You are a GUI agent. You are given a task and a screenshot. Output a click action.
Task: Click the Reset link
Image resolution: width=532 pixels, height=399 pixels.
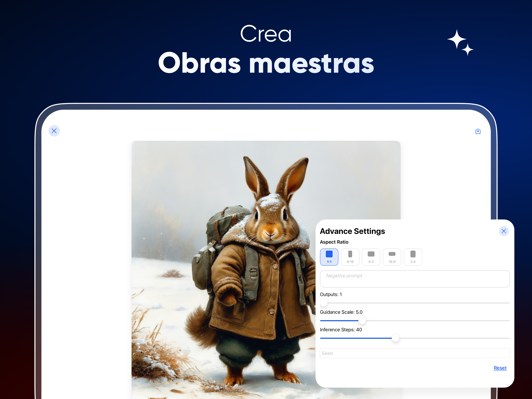click(x=500, y=368)
